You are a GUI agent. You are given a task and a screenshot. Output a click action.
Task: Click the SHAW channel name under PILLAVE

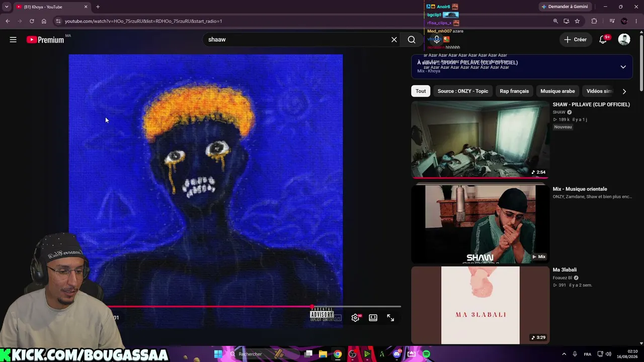click(559, 112)
